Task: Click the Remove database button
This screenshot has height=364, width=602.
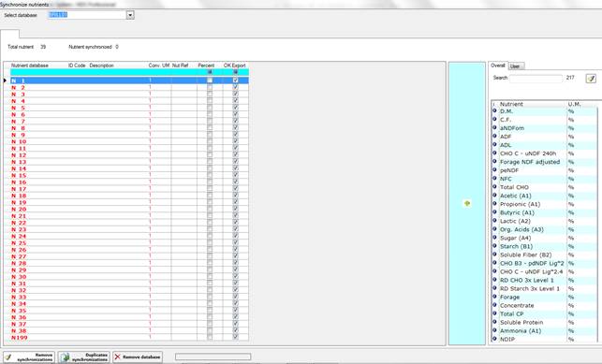Action: (138, 357)
